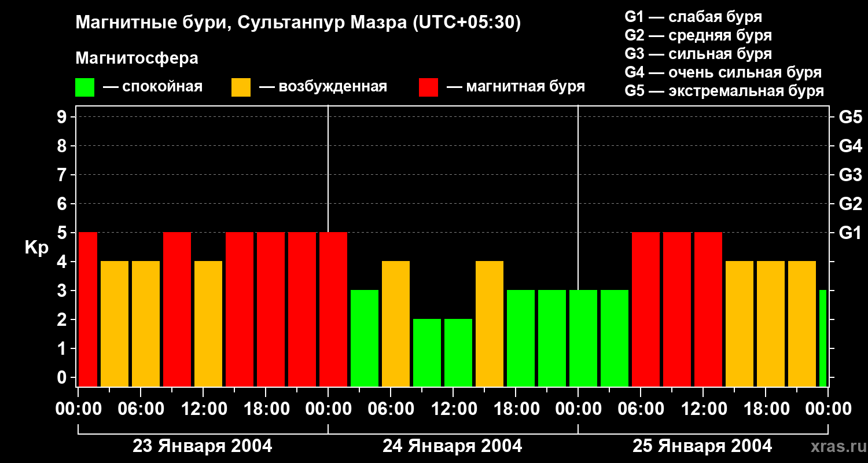868x463 pixels.
Task: Click the '12:00' time label for 24 January
Action: pos(453,409)
